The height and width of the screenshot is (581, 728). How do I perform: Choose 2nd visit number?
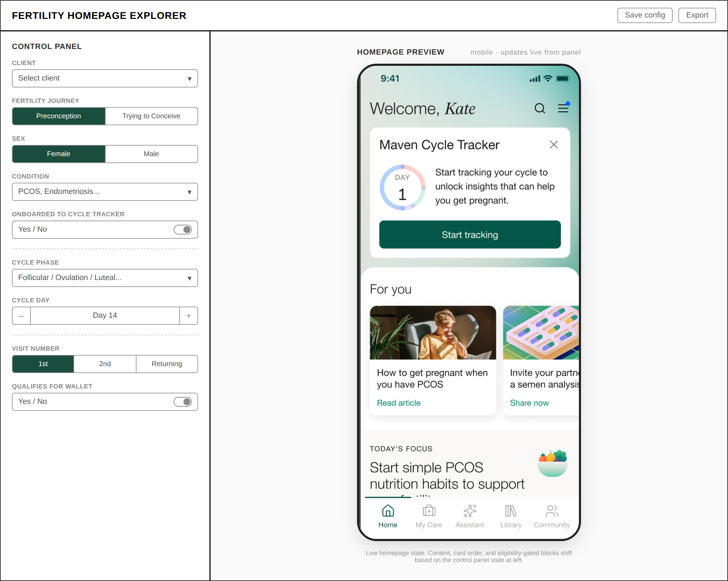105,364
